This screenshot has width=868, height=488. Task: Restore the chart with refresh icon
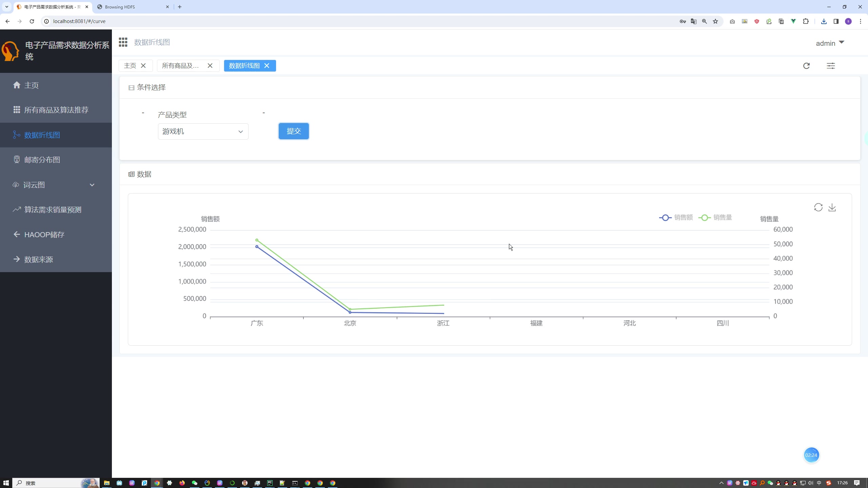click(x=818, y=207)
